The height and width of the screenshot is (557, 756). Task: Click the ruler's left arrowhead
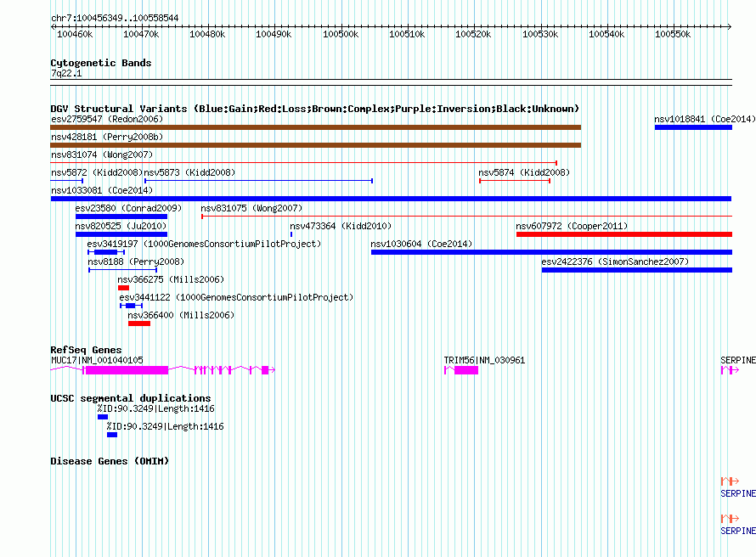point(53,27)
